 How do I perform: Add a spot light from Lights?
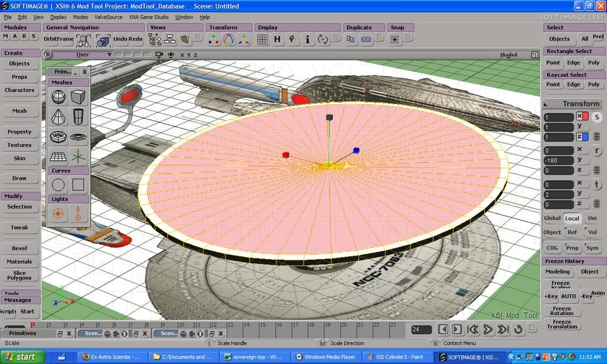point(78,213)
